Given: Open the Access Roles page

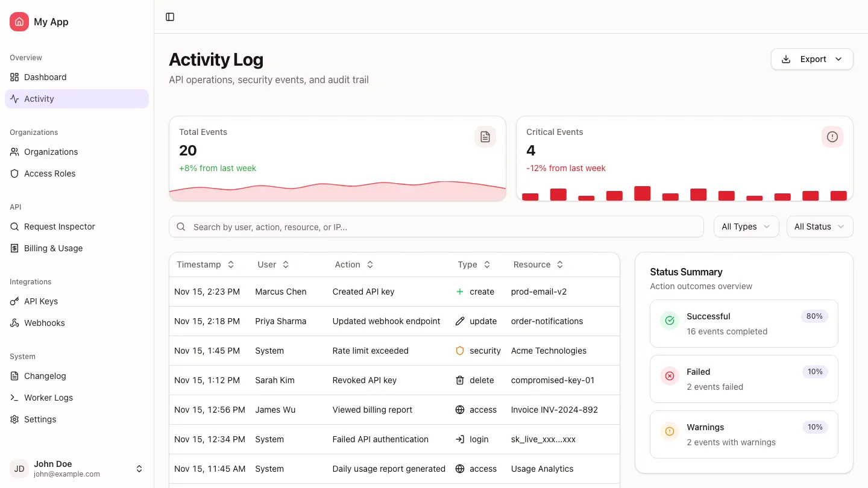Looking at the screenshot, I should click(49, 174).
